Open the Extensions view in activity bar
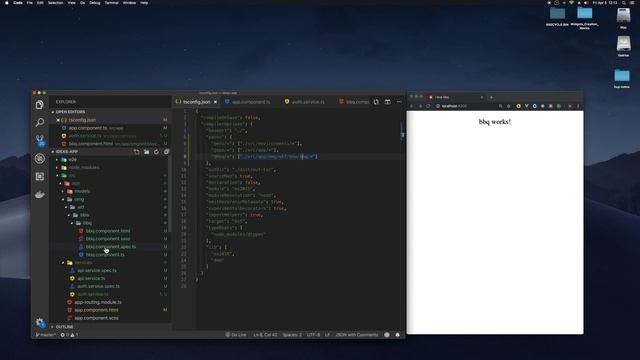Image resolution: width=640 pixels, height=360 pixels. pyautogui.click(x=40, y=176)
